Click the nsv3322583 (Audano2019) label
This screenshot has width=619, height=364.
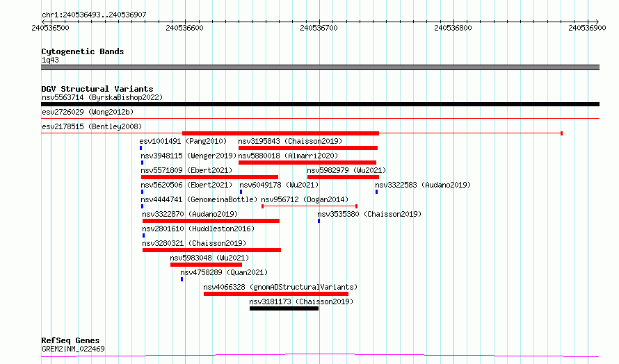pos(423,185)
